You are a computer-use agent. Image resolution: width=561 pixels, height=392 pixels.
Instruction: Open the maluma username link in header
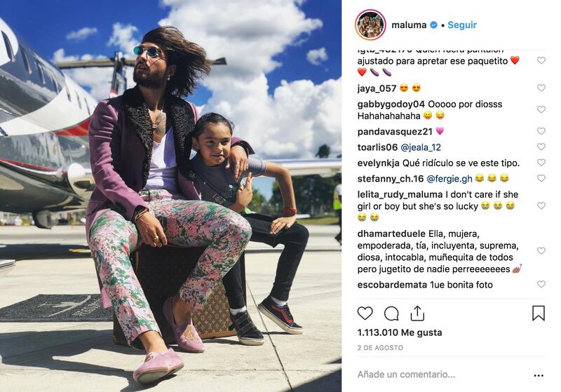409,25
